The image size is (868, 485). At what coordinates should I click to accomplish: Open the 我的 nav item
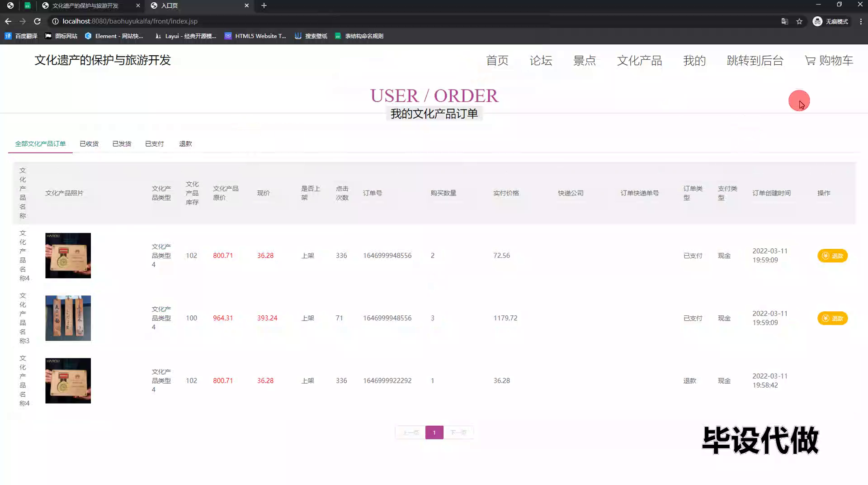[694, 60]
